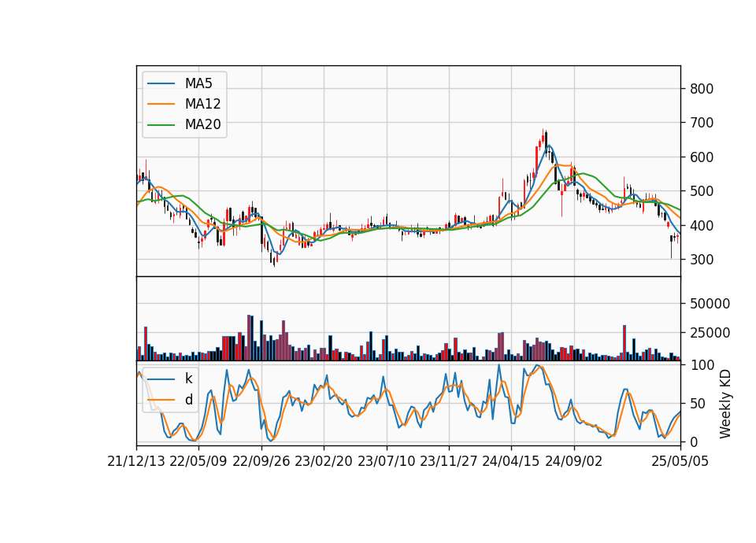The width and height of the screenshot is (756, 543).
Task: Click the 23/07/10 date label
Action: pyautogui.click(x=386, y=462)
